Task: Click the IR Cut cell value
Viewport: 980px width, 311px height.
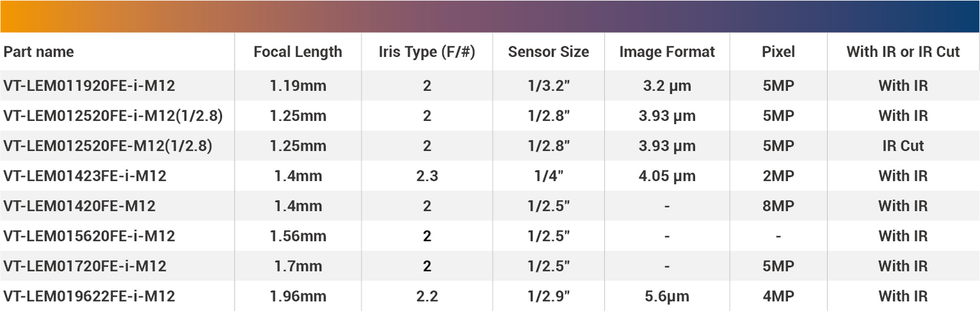Action: click(x=903, y=146)
